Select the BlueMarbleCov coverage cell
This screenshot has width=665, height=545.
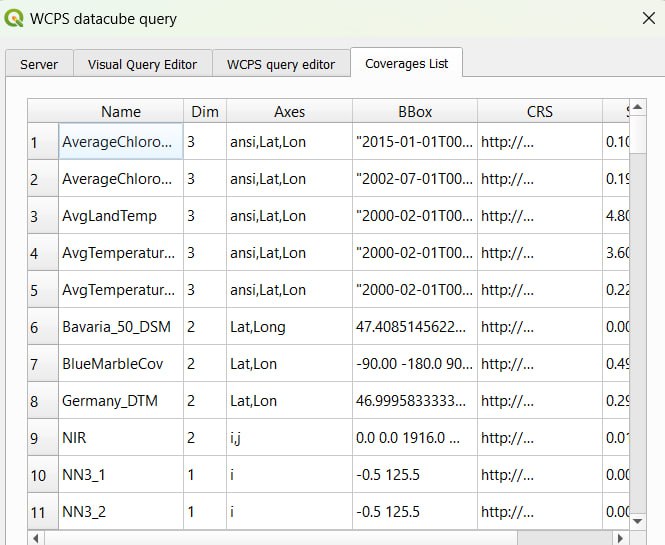pos(120,364)
